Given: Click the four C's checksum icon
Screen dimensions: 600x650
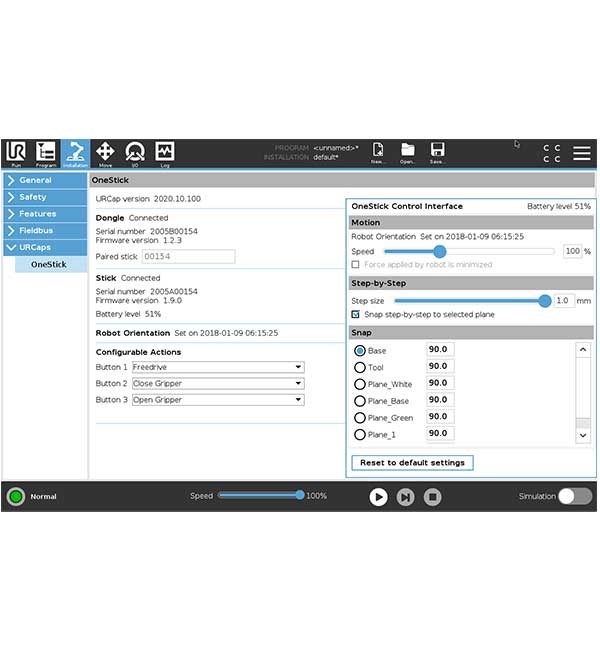Looking at the screenshot, I should click(552, 153).
